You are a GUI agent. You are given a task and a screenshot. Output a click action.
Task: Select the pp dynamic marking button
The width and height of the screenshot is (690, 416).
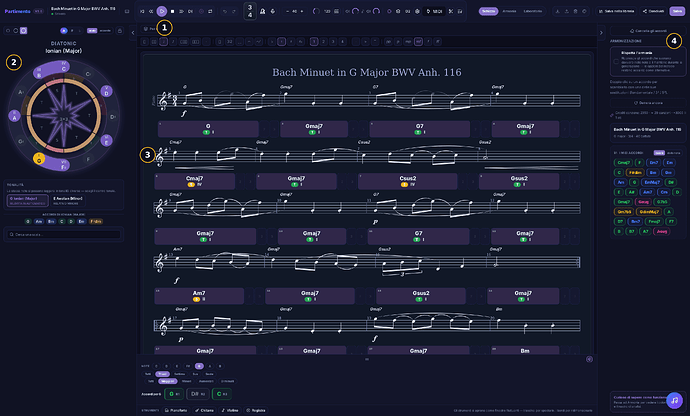click(x=388, y=41)
